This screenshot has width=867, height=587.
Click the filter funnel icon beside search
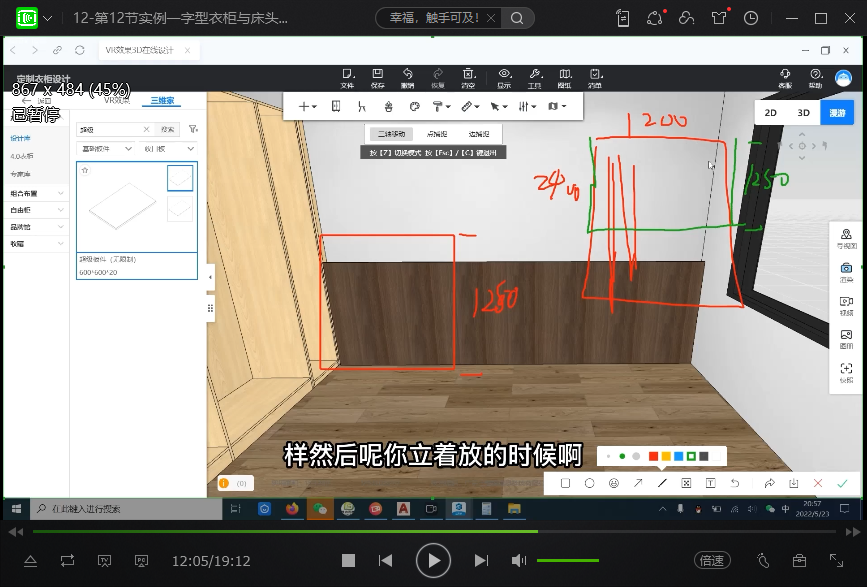[x=193, y=129]
